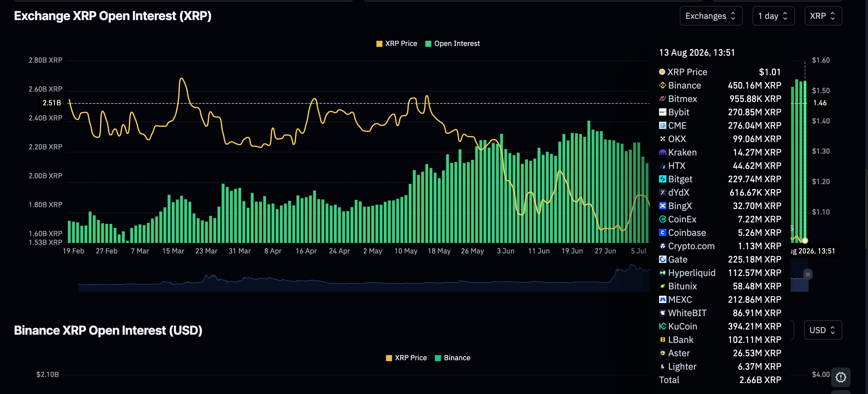
Task: Click the Hyperliquid icon in the exchange list
Action: click(662, 273)
